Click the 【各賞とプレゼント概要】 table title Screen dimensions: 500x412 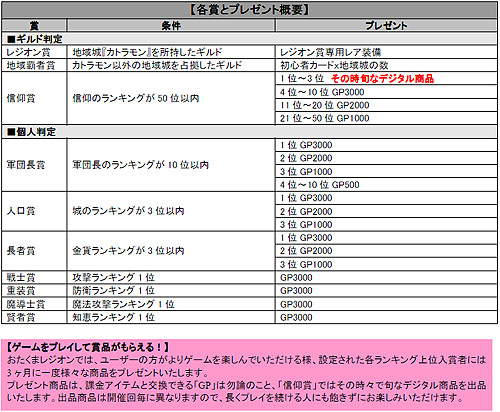pyautogui.click(x=249, y=10)
